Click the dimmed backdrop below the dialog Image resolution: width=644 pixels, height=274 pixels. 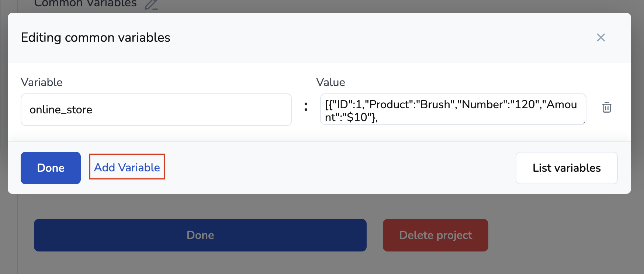[553, 236]
